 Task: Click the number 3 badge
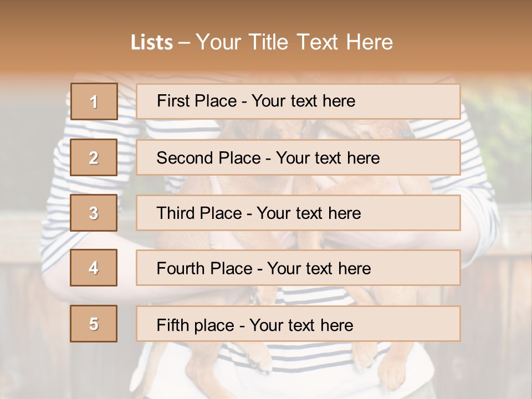[94, 213]
